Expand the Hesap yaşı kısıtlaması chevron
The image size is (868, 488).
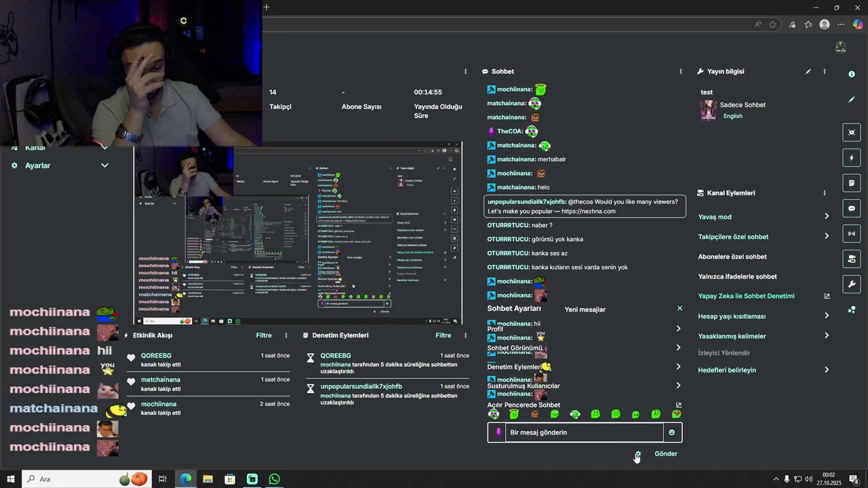click(x=827, y=316)
